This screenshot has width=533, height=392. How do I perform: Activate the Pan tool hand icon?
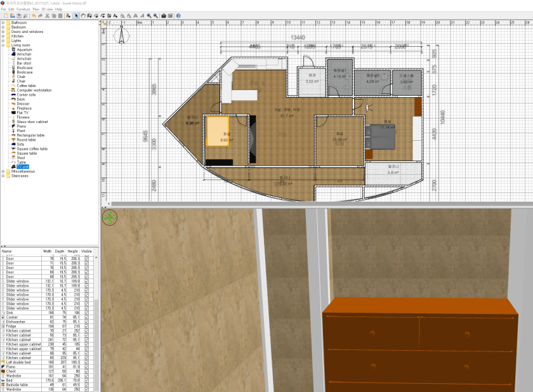pyautogui.click(x=83, y=16)
